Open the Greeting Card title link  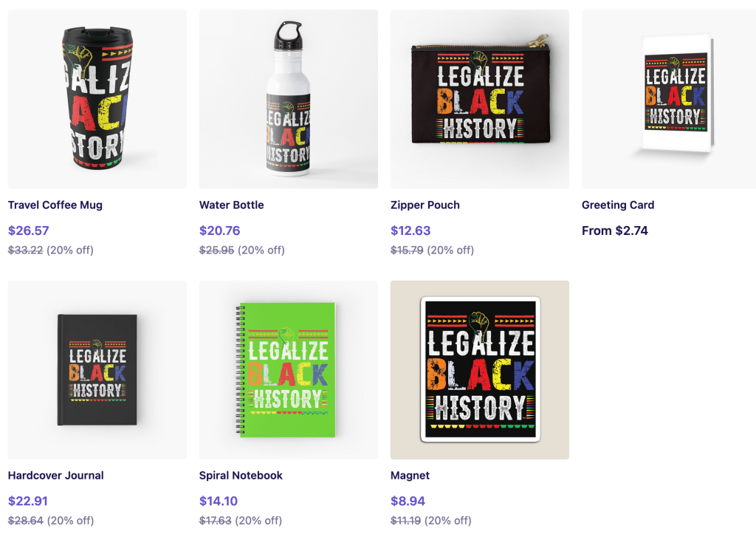[618, 205]
